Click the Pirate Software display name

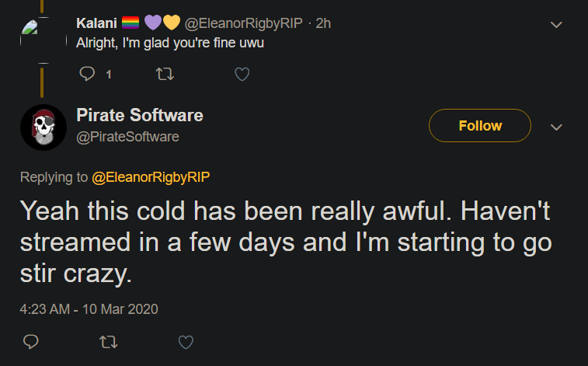tap(140, 116)
